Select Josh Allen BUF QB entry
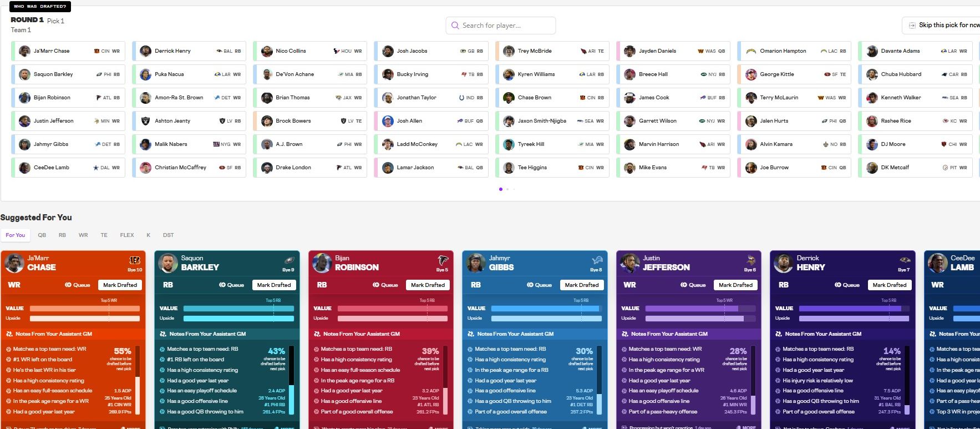The width and height of the screenshot is (980, 429). (431, 121)
